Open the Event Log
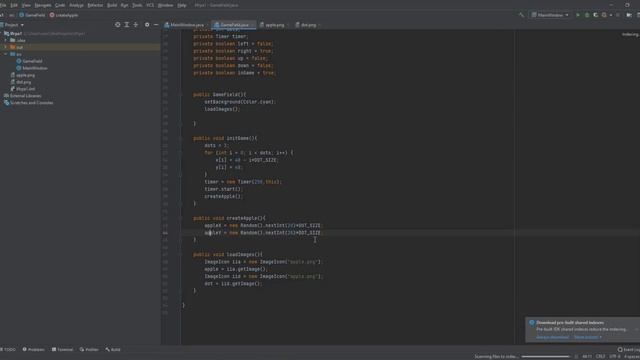This screenshot has width=640, height=360. pos(629,350)
